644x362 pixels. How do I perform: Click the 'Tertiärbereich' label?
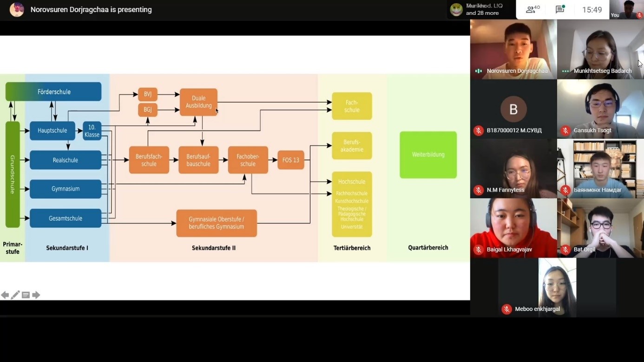click(352, 248)
